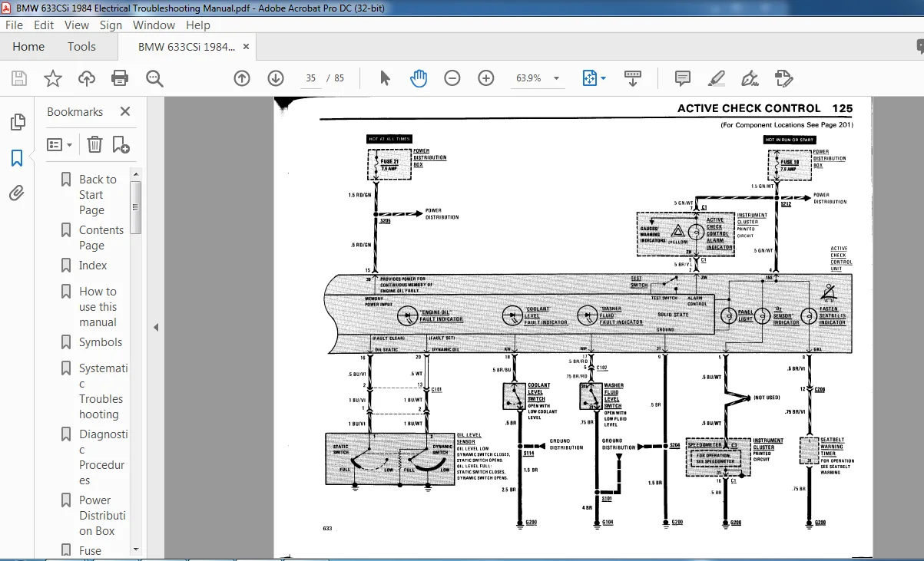This screenshot has height=561, width=924.
Task: Activate the hand pan tool
Action: 419,78
